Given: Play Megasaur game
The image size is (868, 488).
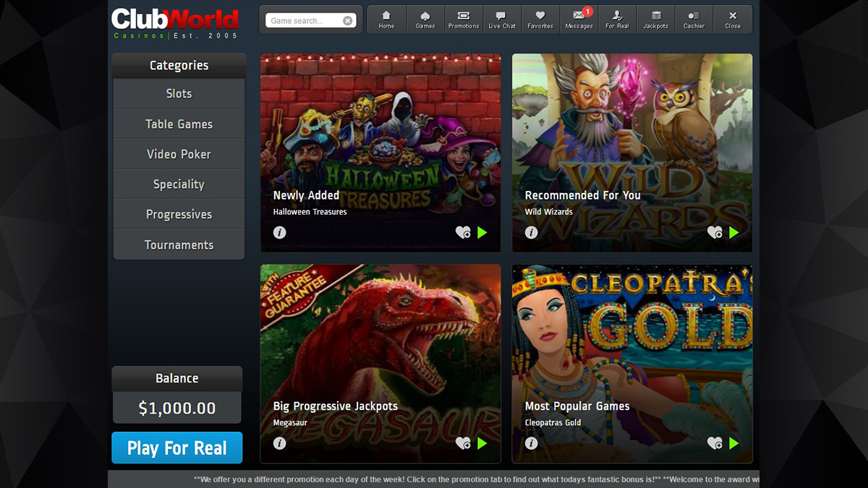Looking at the screenshot, I should point(482,444).
